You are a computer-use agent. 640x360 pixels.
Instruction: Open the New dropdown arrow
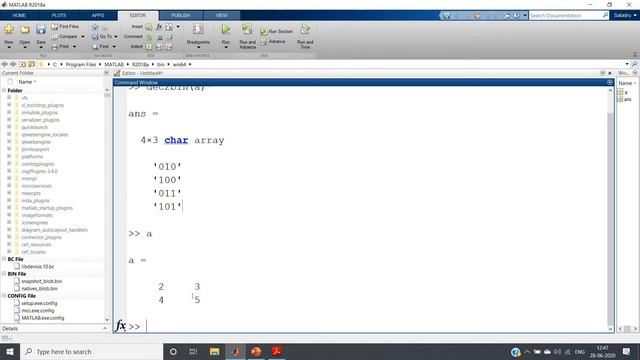click(x=9, y=47)
